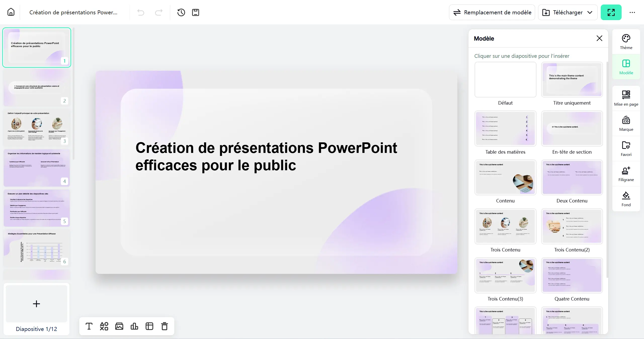The height and width of the screenshot is (339, 644).
Task: Insert the Titre uniquement layout
Action: pyautogui.click(x=572, y=79)
